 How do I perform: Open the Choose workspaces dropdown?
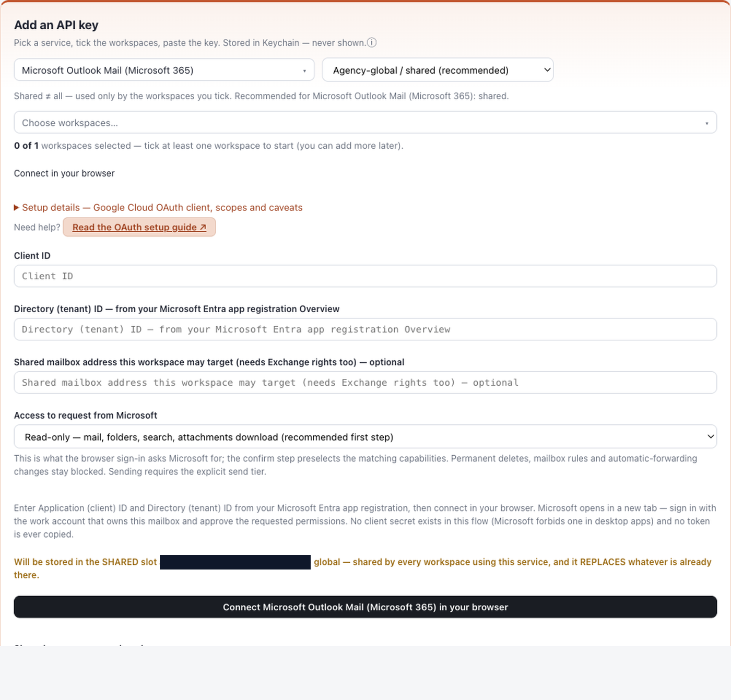click(365, 123)
